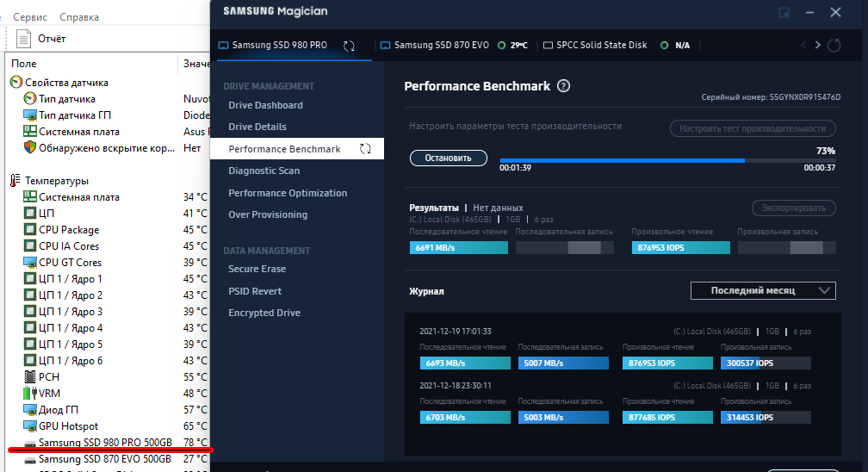Click the 5007 MB/s sequential write journal bar
868x472 pixels.
coord(563,363)
